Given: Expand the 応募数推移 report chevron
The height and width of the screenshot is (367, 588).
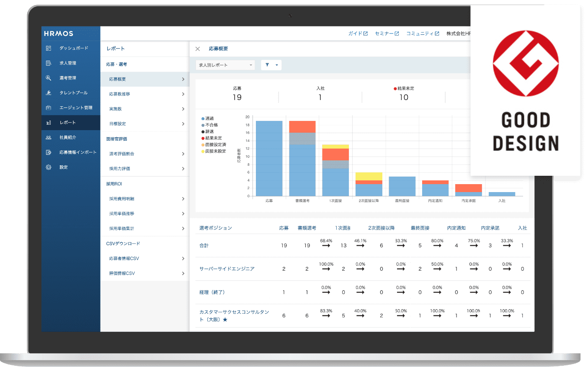Looking at the screenshot, I should point(183,94).
